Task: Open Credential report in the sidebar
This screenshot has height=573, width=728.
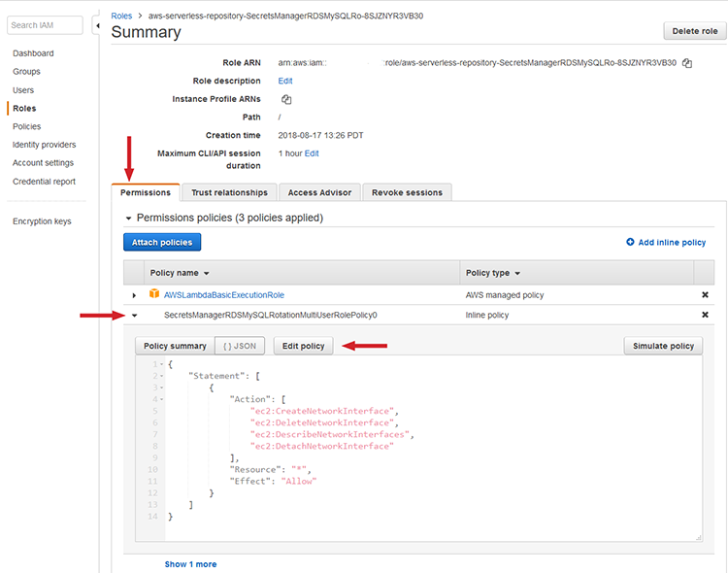Action: [44, 182]
